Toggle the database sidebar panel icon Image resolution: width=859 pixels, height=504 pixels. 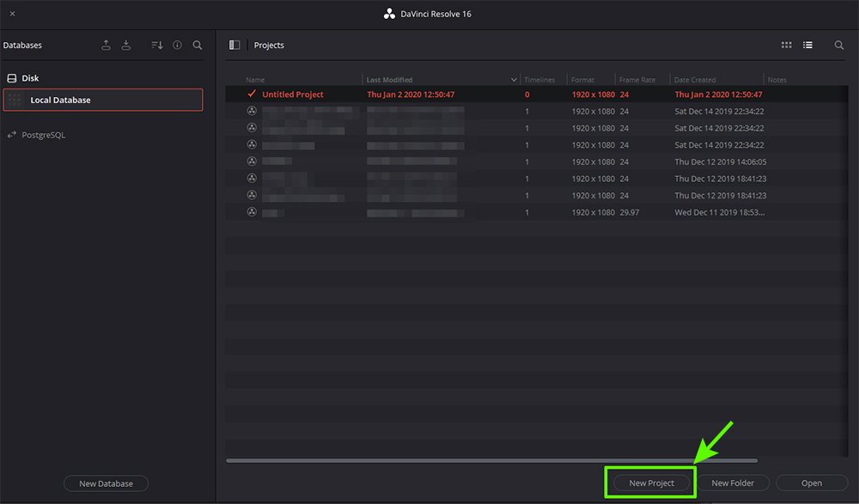235,45
